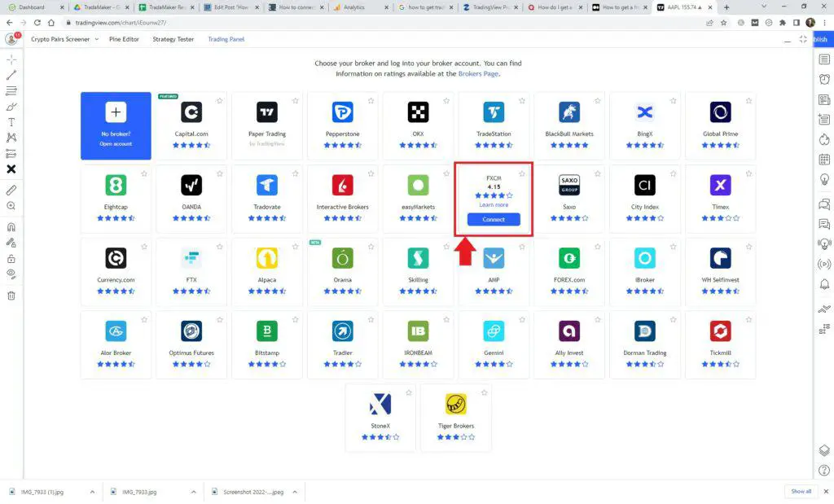Select the TradeStation broker logo
Viewport: 834px width, 504px height.
494,112
